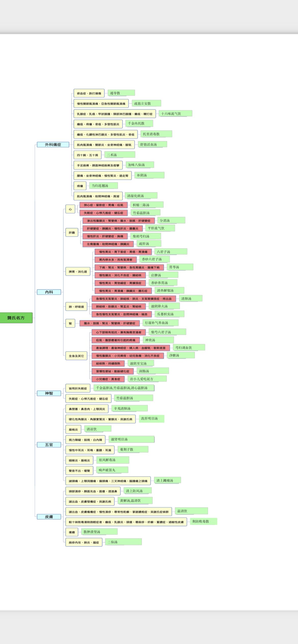Select the 散肿溃坚汤 formula node
This screenshot has width=298, height=644.
click(x=99, y=532)
